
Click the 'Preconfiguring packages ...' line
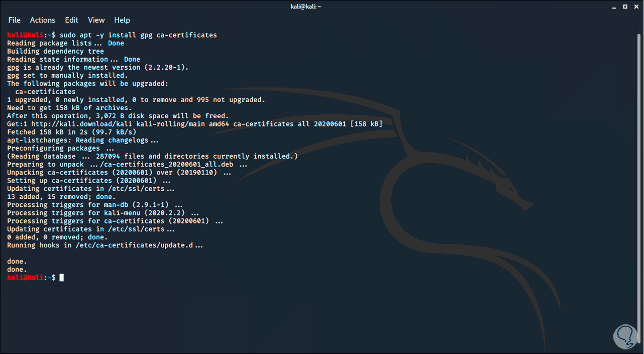[61, 148]
